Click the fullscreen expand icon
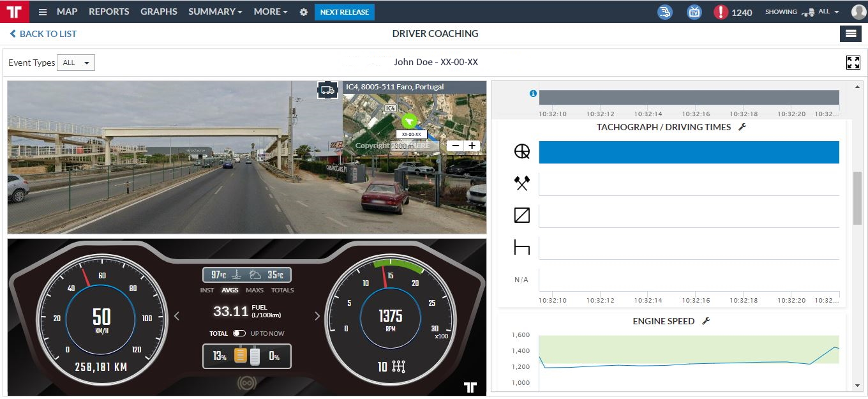This screenshot has width=868, height=399. [x=853, y=63]
